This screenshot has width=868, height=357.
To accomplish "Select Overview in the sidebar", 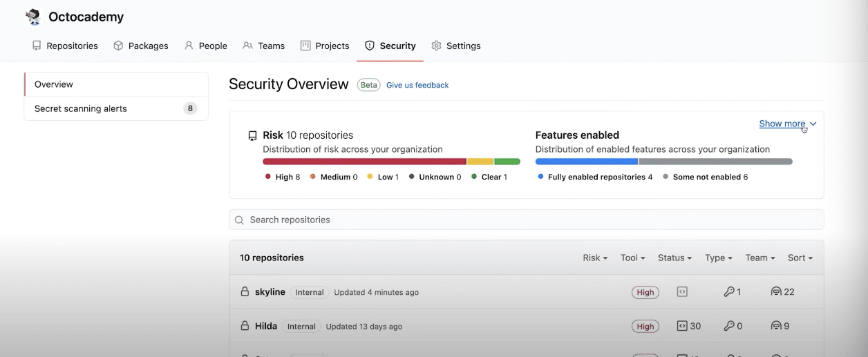I will click(116, 84).
